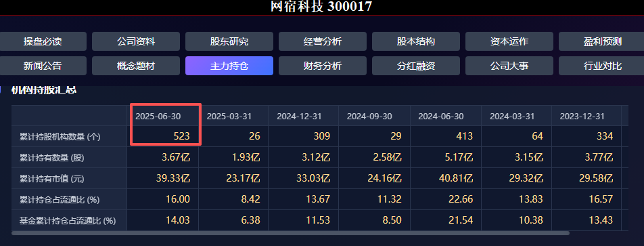Click the 11.32 percentage cell
The height and width of the screenshot is (246, 644).
[374, 199]
